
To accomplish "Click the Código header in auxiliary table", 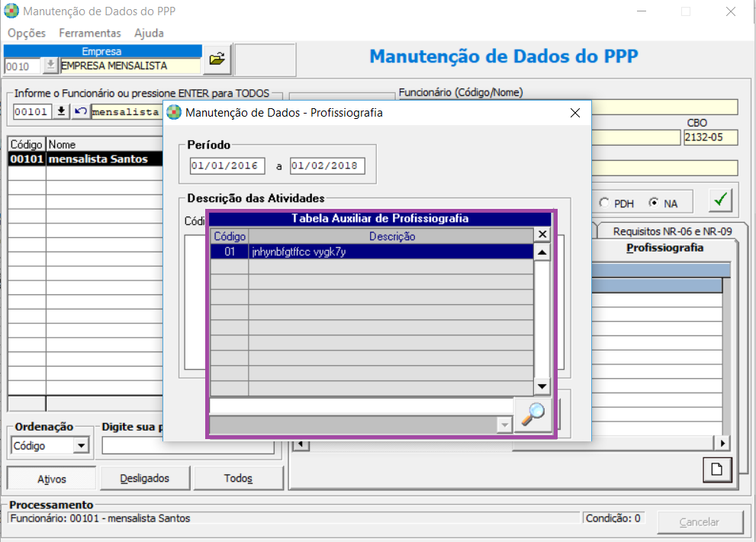I will 230,236.
